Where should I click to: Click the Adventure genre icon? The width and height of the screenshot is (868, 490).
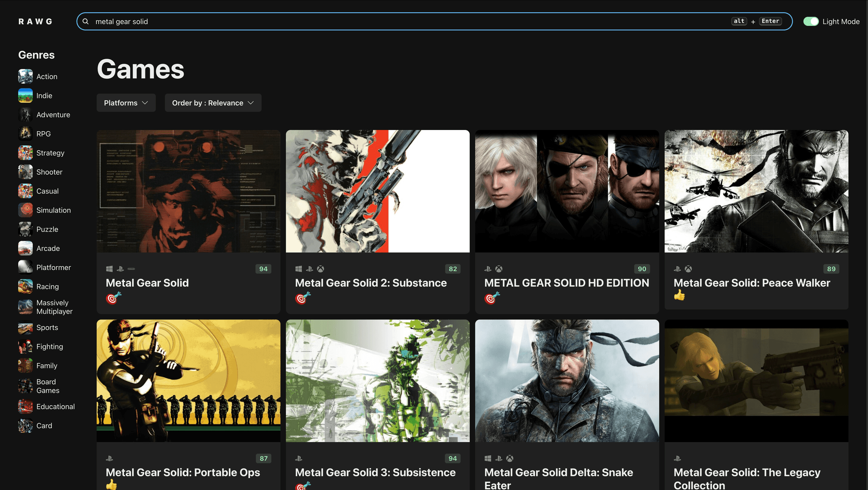click(x=25, y=115)
